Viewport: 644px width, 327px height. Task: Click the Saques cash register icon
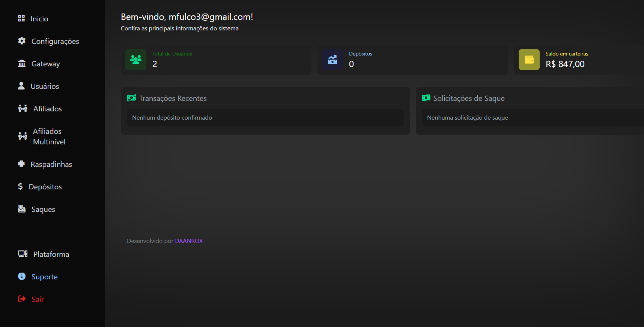(22, 209)
